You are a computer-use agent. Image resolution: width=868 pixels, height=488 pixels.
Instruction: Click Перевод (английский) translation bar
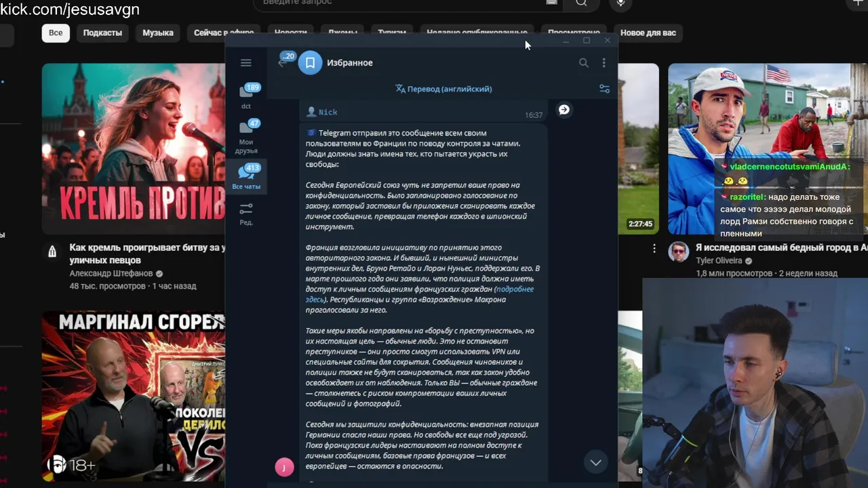click(443, 89)
